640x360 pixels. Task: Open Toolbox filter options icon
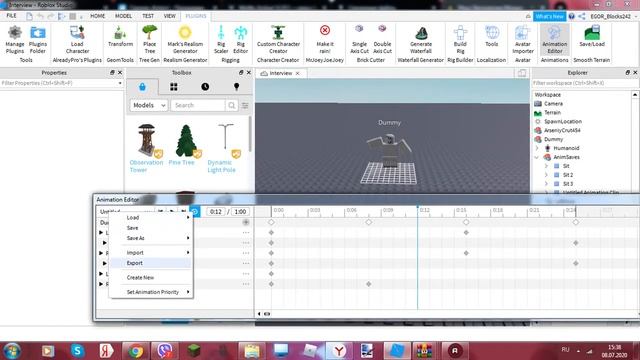pyautogui.click(x=245, y=105)
